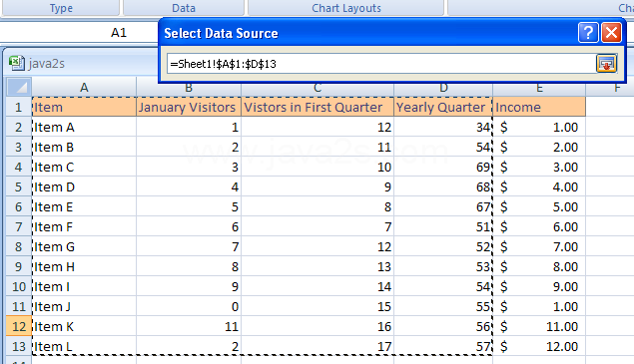This screenshot has height=364, width=634.
Task: Select row 11 header
Action: tap(19, 306)
